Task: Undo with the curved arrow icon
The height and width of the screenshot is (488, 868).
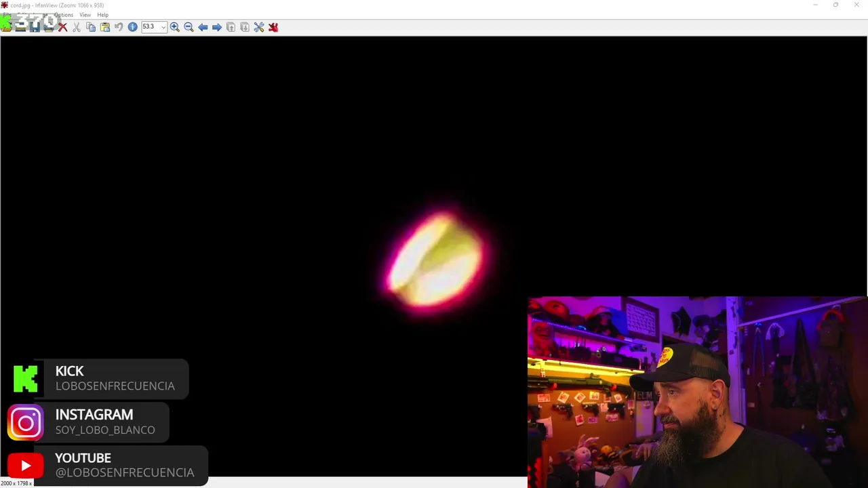Action: [119, 27]
